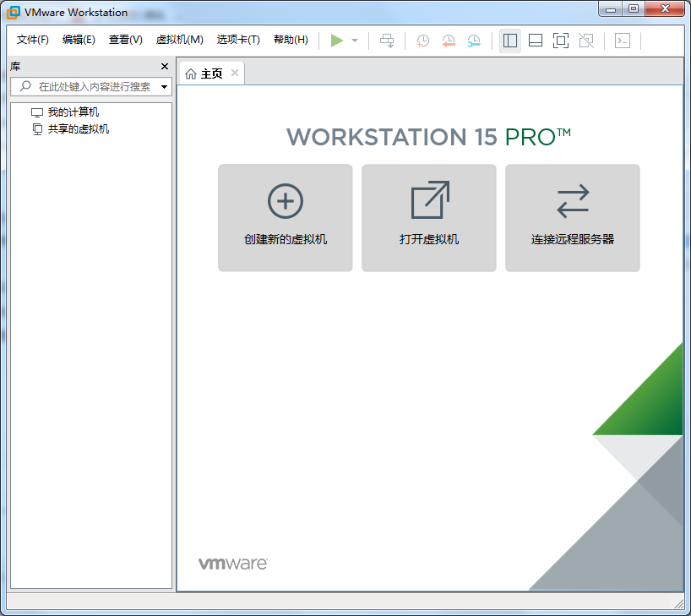Click the console view toolbar icon
The width and height of the screenshot is (691, 616).
click(x=623, y=41)
